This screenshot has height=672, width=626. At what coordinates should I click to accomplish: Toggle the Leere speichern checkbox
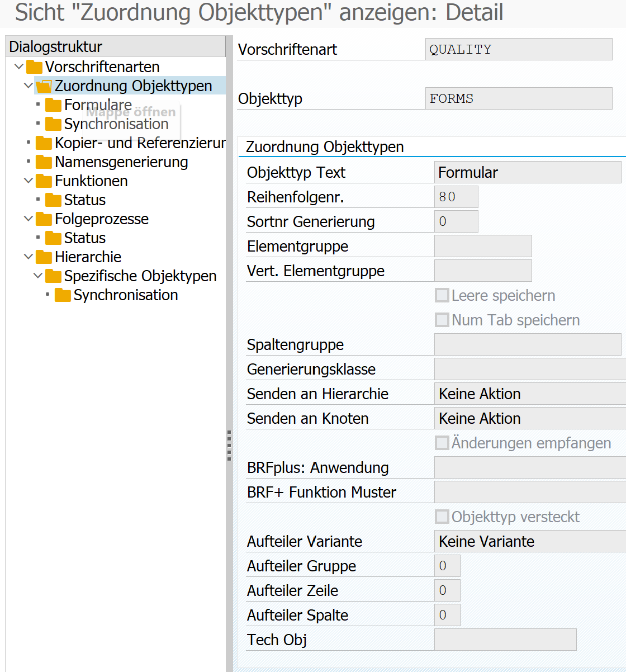442,295
